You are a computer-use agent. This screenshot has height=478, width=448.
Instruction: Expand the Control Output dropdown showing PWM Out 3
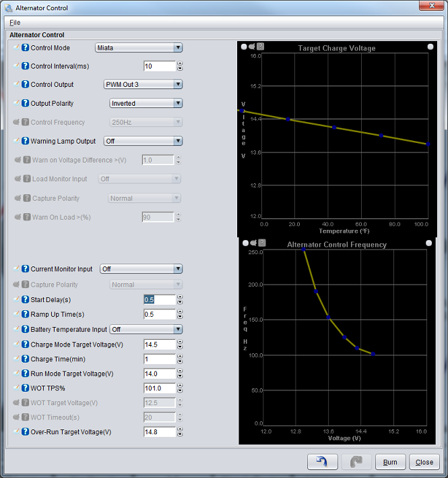pos(143,84)
